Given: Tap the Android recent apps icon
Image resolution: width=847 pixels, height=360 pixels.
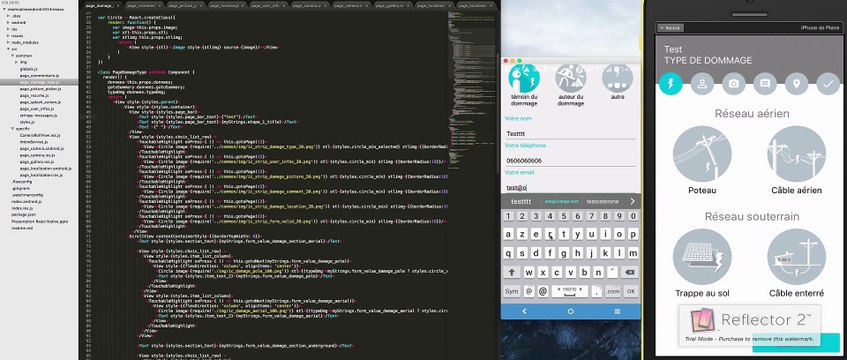Looking at the screenshot, I should pos(617,311).
